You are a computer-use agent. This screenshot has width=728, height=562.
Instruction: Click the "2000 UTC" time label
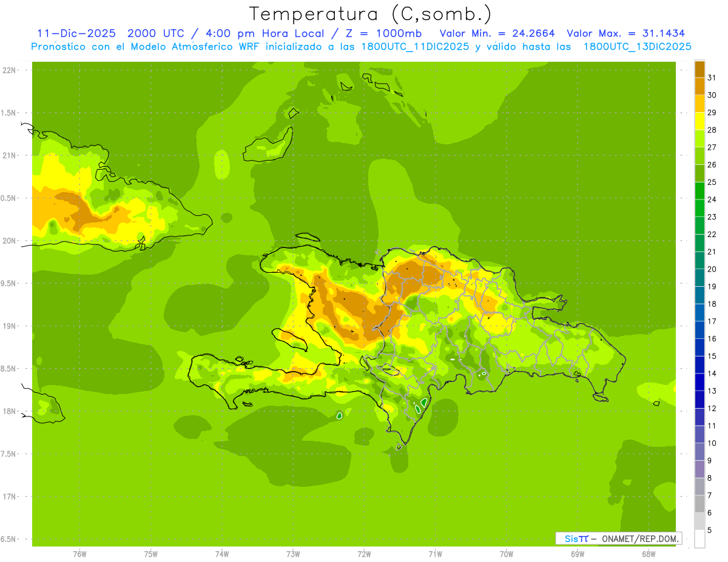coord(157,33)
